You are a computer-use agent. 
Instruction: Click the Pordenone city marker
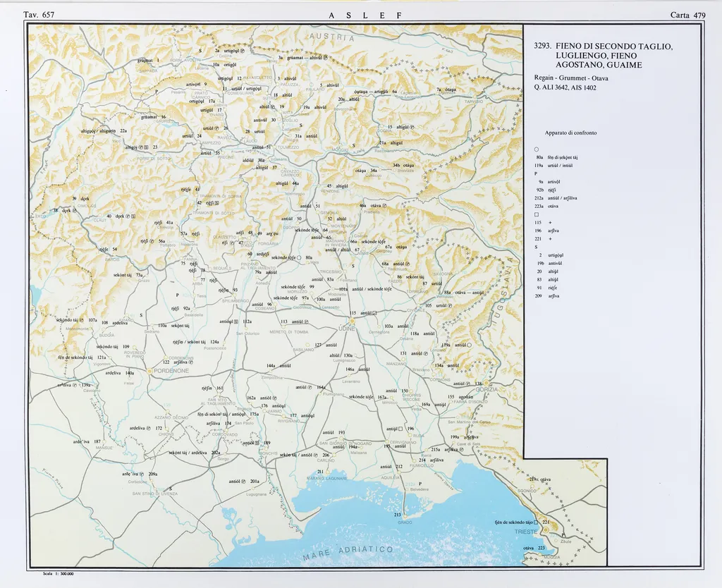tap(150, 369)
